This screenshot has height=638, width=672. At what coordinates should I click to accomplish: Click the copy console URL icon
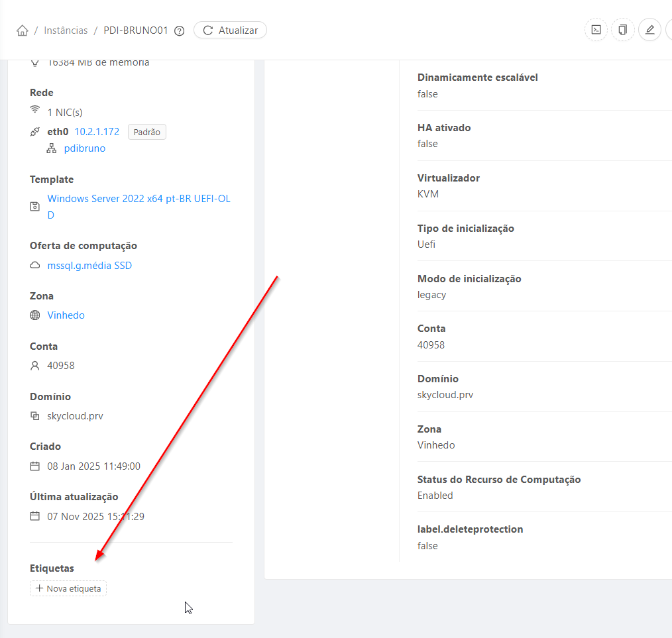pos(623,30)
